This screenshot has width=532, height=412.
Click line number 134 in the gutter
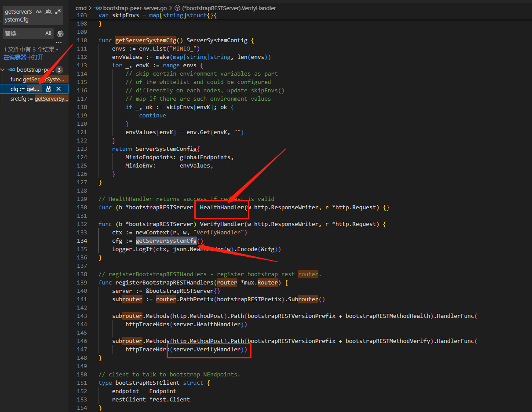click(82, 241)
